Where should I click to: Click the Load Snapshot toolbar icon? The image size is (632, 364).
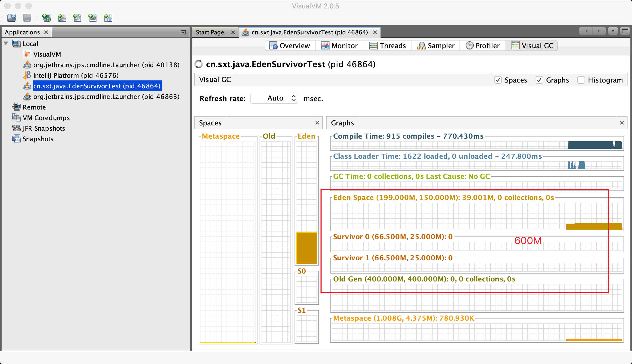click(12, 18)
